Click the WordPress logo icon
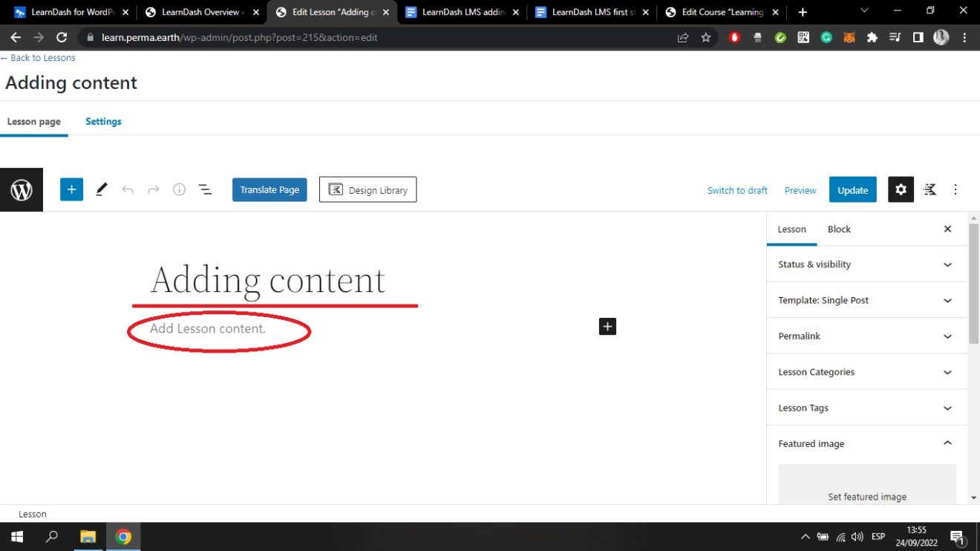Image resolution: width=980 pixels, height=551 pixels. (x=22, y=190)
